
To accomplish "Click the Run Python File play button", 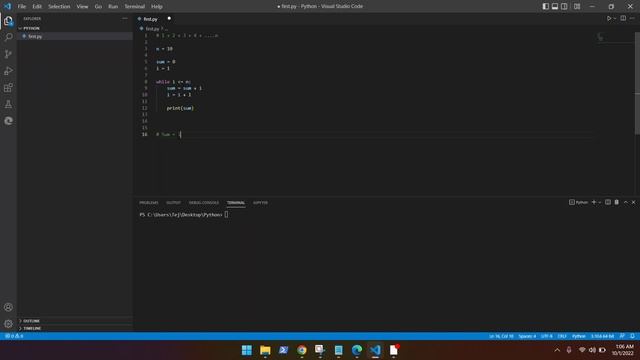I will 609,18.
